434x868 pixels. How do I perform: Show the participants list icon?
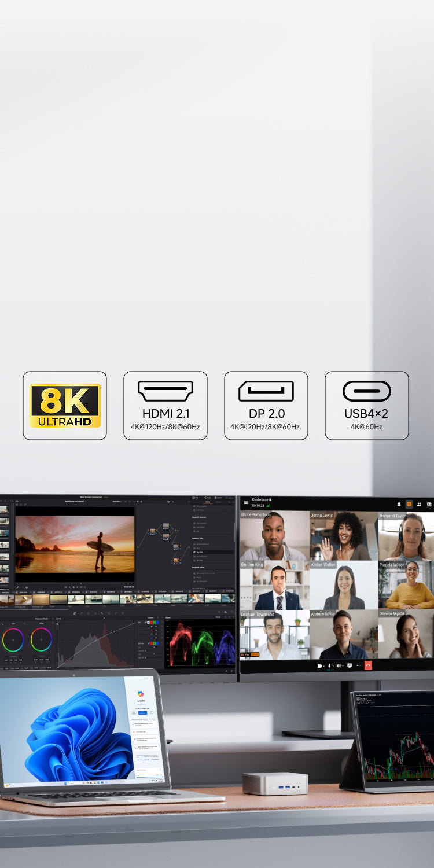[419, 505]
